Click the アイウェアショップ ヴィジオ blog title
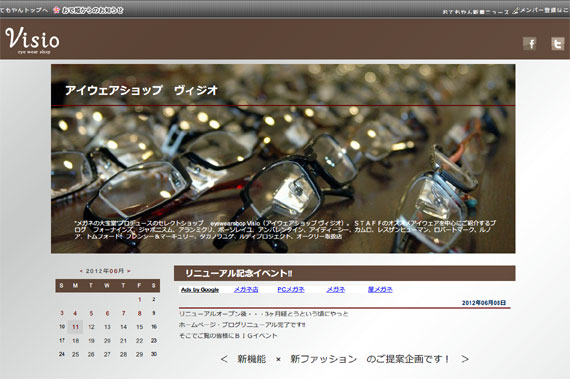 coord(141,90)
